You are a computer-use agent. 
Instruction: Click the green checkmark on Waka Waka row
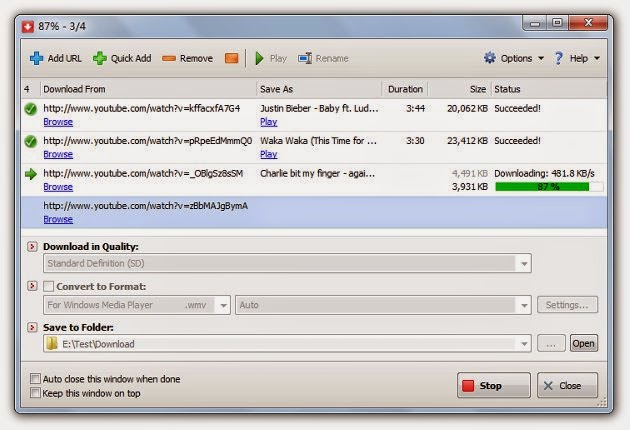[31, 141]
